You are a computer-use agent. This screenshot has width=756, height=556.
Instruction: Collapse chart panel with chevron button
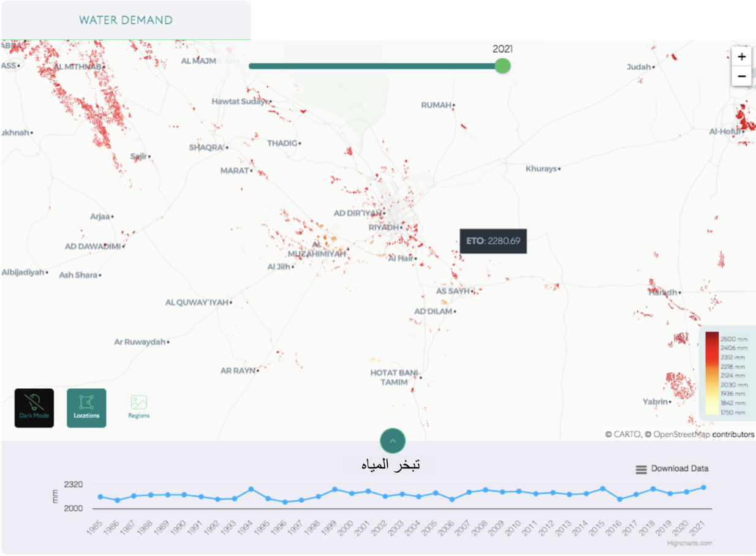click(x=393, y=440)
